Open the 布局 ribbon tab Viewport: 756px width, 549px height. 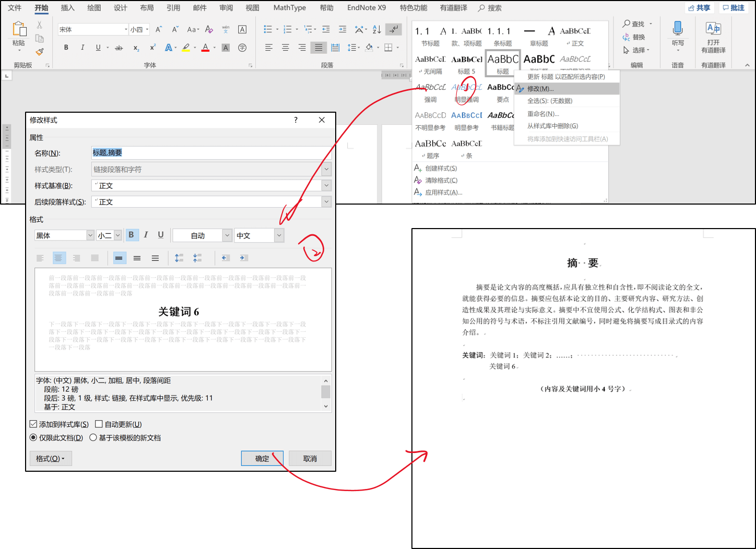[147, 8]
